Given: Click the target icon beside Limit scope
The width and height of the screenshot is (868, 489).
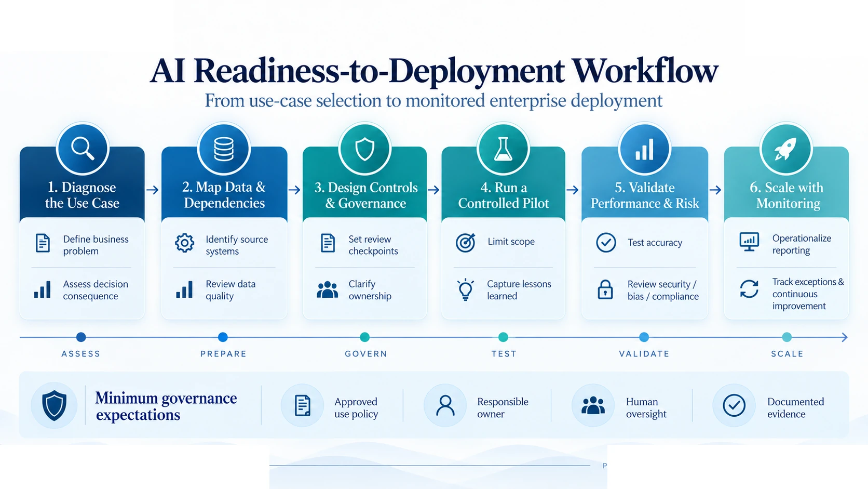Looking at the screenshot, I should pyautogui.click(x=466, y=242).
